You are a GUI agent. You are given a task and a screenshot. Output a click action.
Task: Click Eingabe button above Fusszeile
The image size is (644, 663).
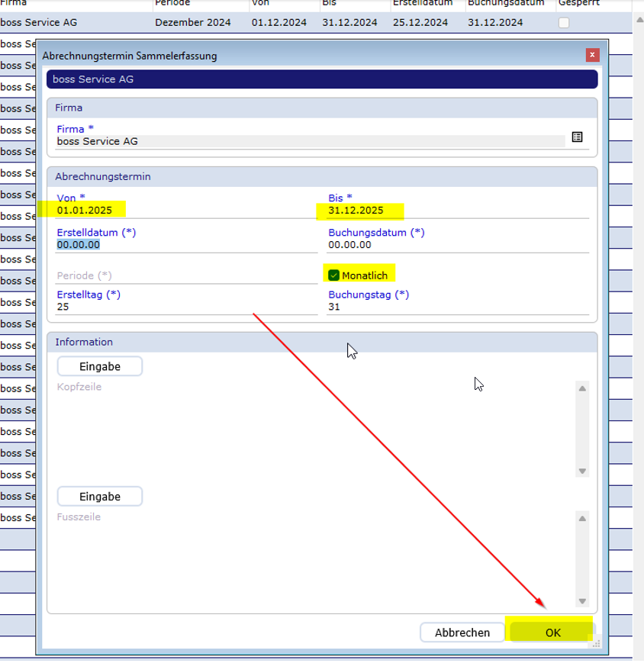pyautogui.click(x=100, y=497)
